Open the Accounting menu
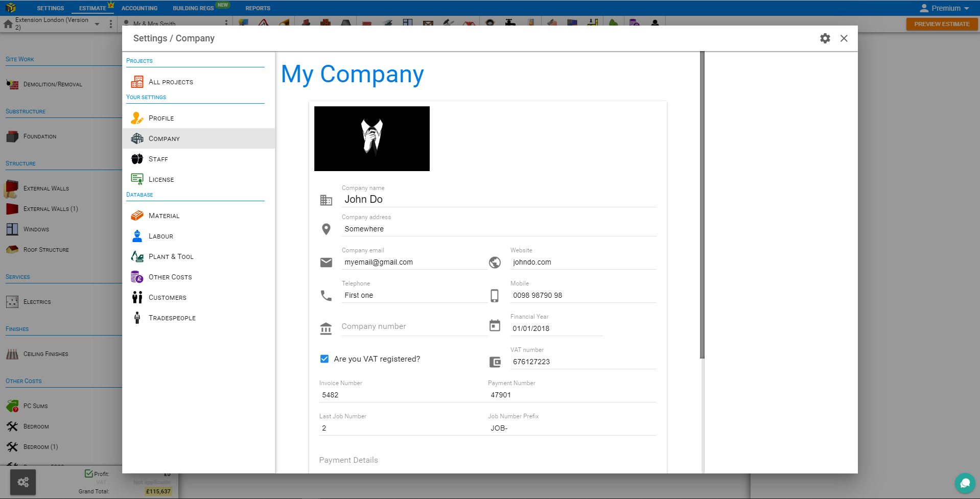Viewport: 980px width, 499px height. tap(139, 8)
